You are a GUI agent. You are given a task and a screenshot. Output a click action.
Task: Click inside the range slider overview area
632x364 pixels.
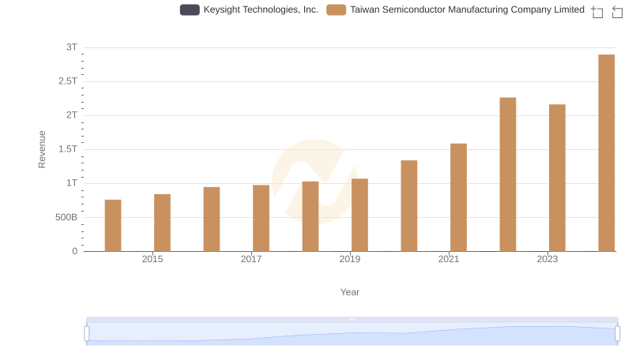pos(352,334)
